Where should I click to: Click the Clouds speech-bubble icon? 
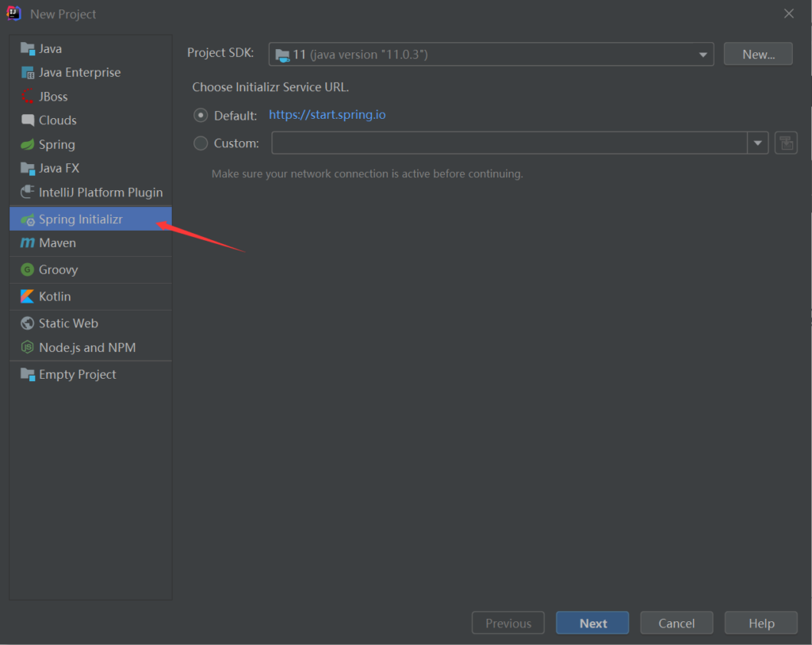point(28,120)
